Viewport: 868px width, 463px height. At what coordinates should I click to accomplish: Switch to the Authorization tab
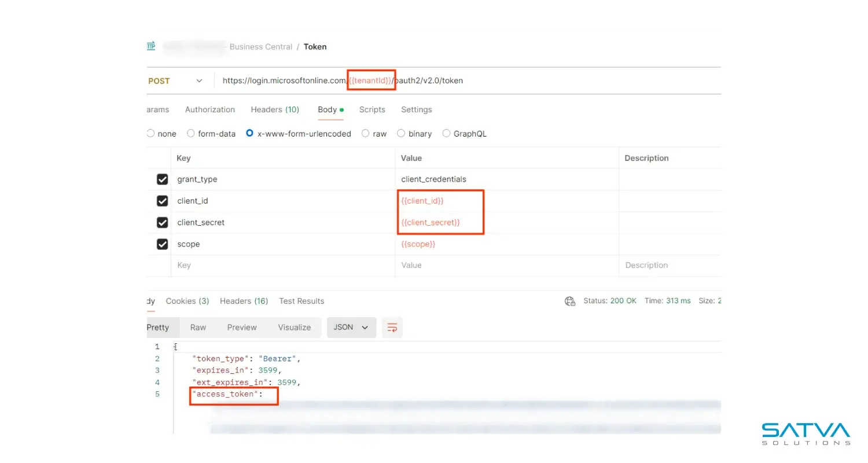pyautogui.click(x=210, y=109)
